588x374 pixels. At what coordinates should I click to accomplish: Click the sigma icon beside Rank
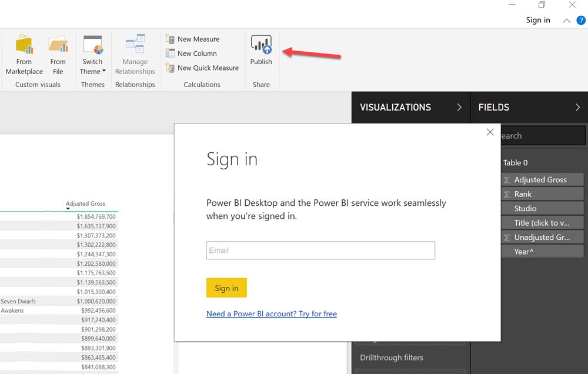coord(507,194)
